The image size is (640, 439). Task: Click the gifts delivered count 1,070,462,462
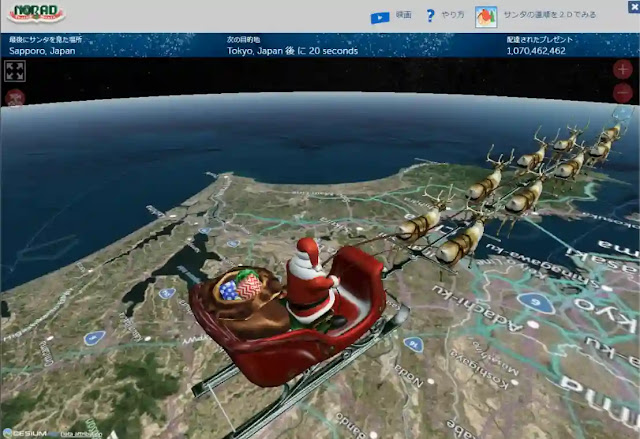(536, 51)
